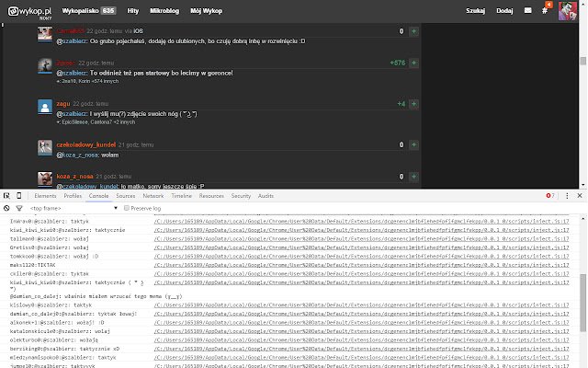
Task: Show voters via '+574 innych' link
Action: click(x=105, y=81)
